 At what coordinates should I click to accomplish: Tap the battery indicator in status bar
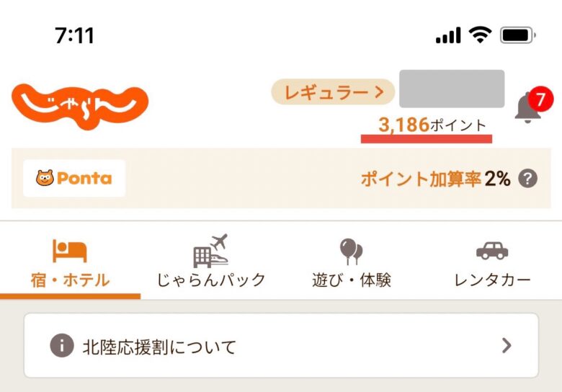(x=516, y=35)
